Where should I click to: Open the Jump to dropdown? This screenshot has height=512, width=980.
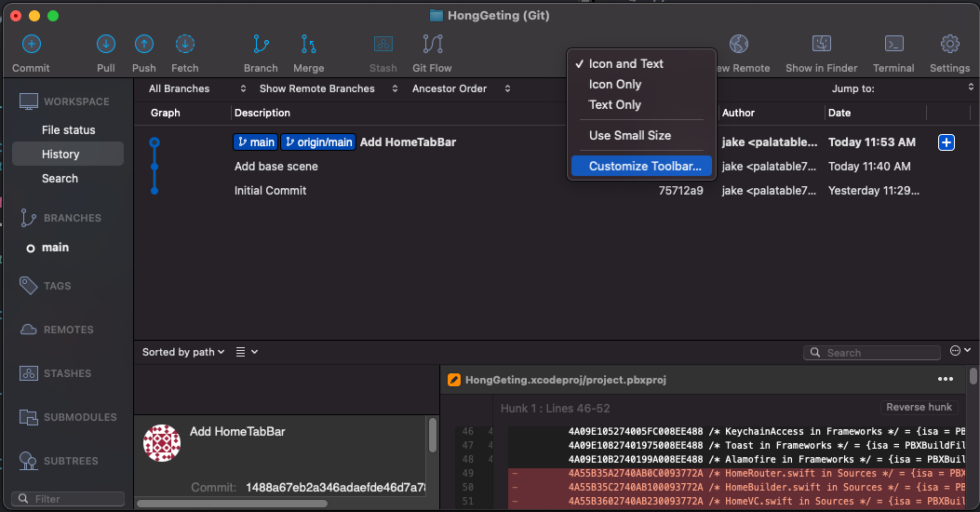point(903,88)
